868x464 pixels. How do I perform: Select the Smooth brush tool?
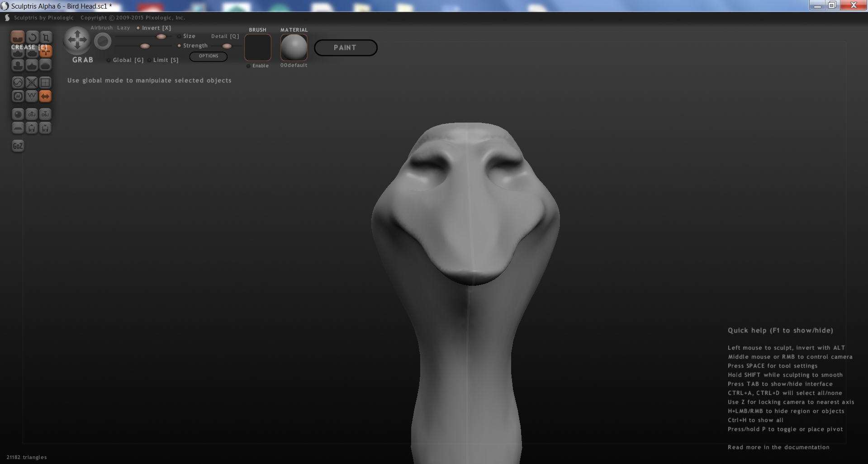coord(46,66)
